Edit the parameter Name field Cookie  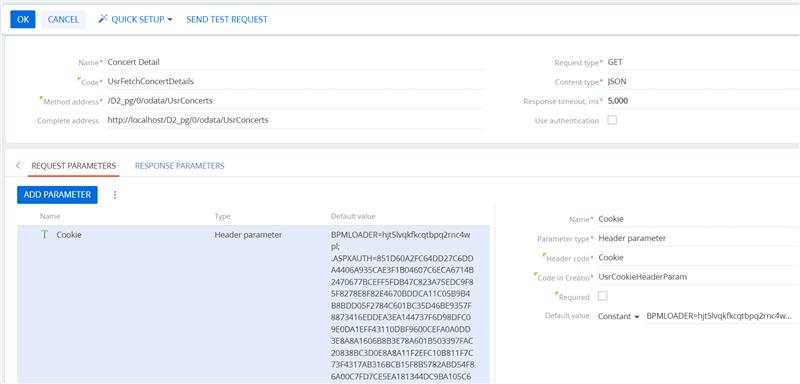tap(698, 219)
